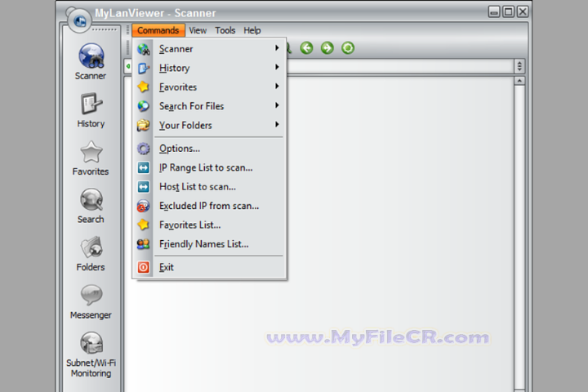Viewport: 588px width, 392px height.
Task: Open the Tools menu
Action: [x=225, y=30]
